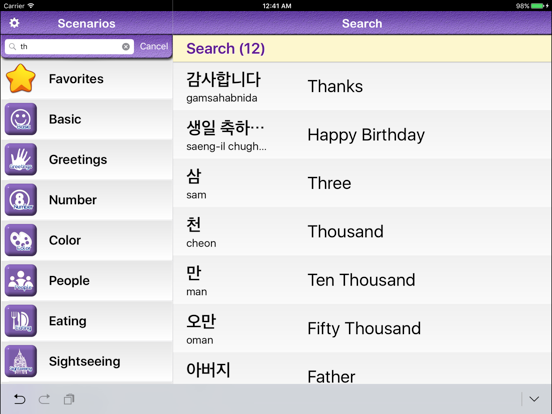The width and height of the screenshot is (552, 414).
Task: Collapse keyboard bar with down chevron
Action: pyautogui.click(x=534, y=399)
